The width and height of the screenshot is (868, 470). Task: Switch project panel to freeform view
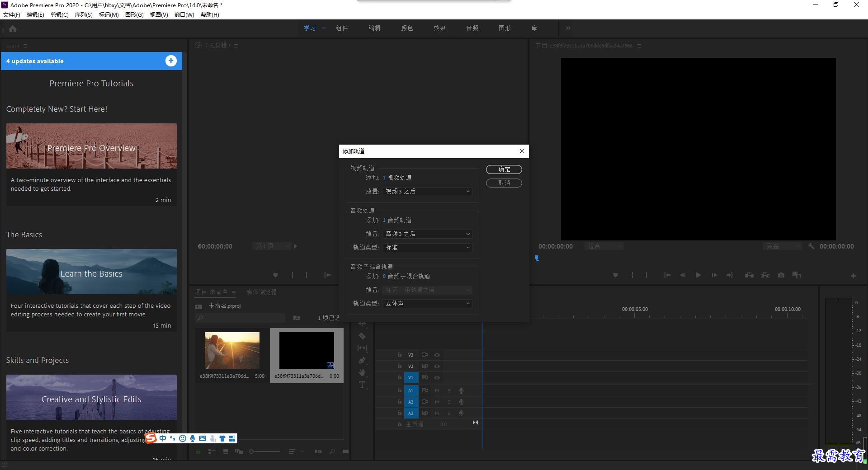[239, 451]
